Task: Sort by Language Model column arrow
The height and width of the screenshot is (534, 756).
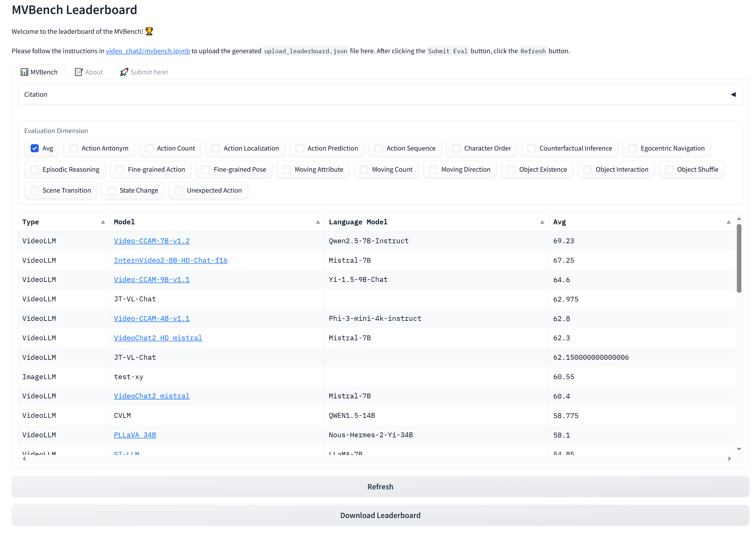Action: point(542,222)
